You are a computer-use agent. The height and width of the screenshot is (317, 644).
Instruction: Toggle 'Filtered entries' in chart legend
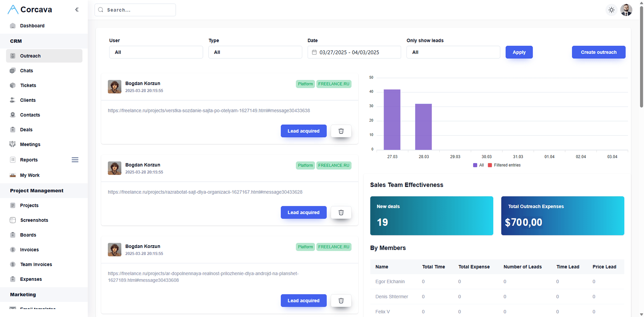pos(504,165)
